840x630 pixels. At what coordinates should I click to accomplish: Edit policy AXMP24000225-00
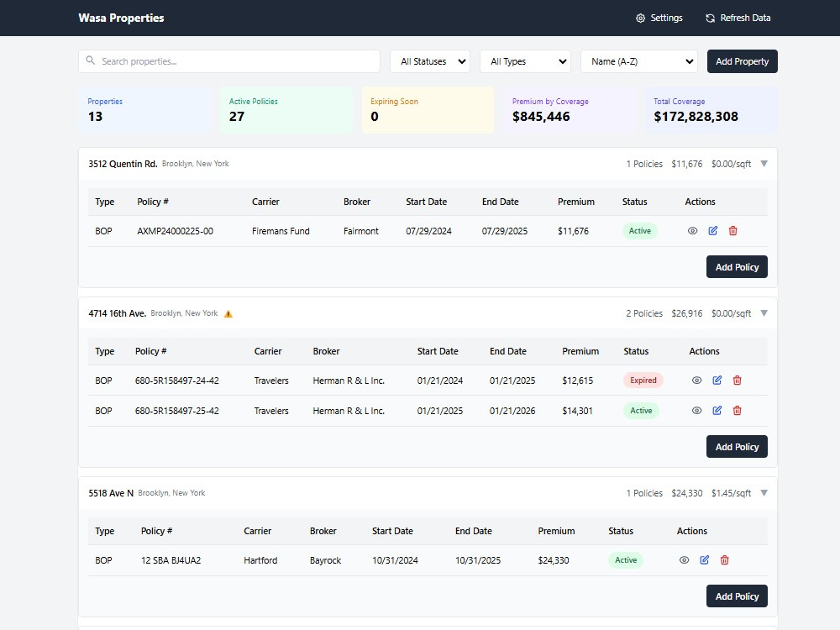click(713, 231)
